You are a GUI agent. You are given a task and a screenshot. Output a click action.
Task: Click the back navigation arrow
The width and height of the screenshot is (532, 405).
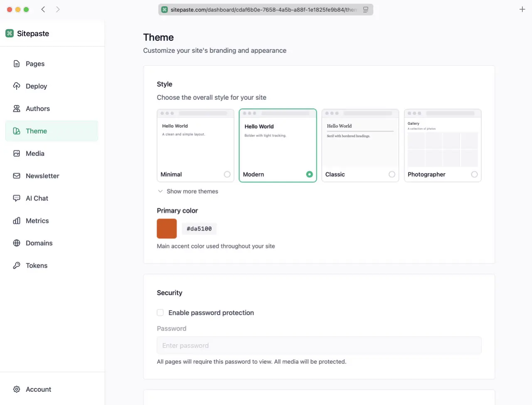pos(43,9)
